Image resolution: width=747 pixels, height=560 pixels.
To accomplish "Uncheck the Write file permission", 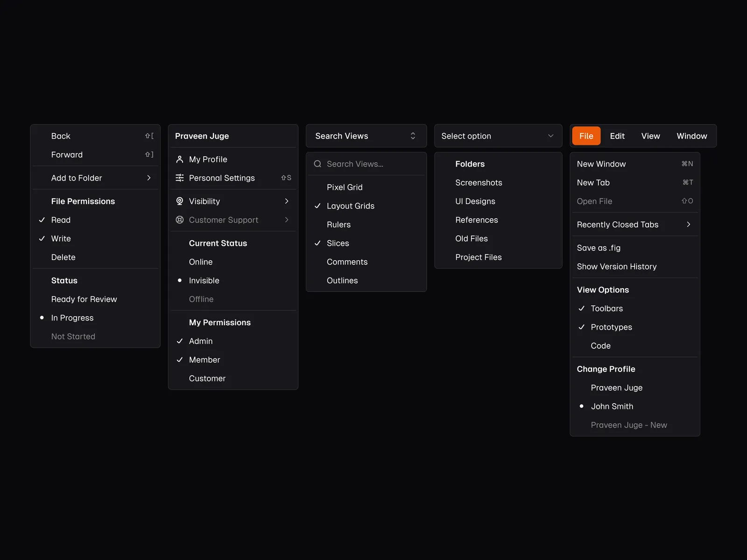I will 61,238.
